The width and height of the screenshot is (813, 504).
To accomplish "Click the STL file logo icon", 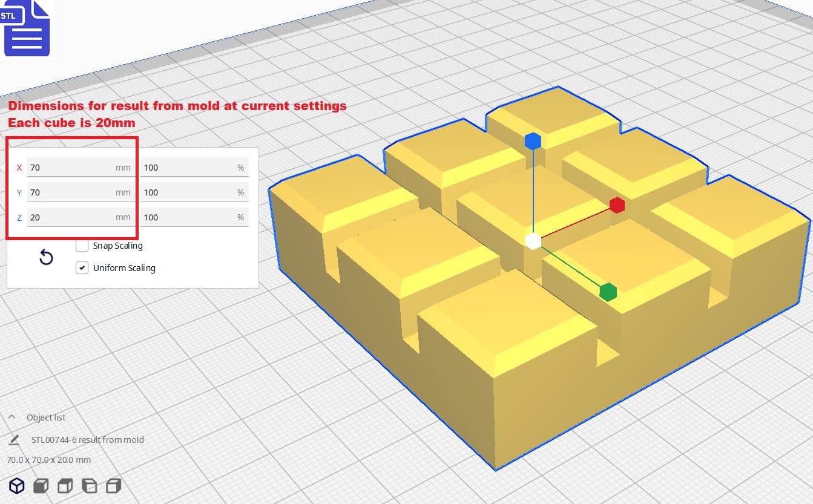I will tap(26, 28).
